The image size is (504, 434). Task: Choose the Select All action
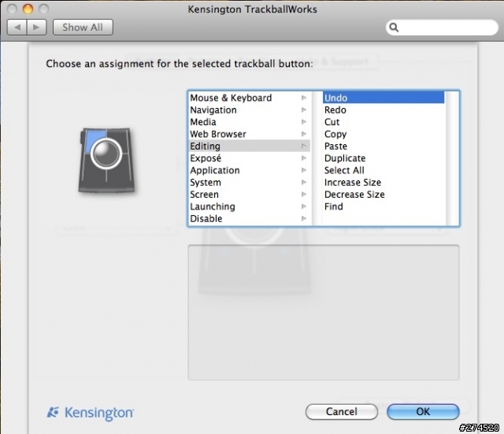pos(384,170)
